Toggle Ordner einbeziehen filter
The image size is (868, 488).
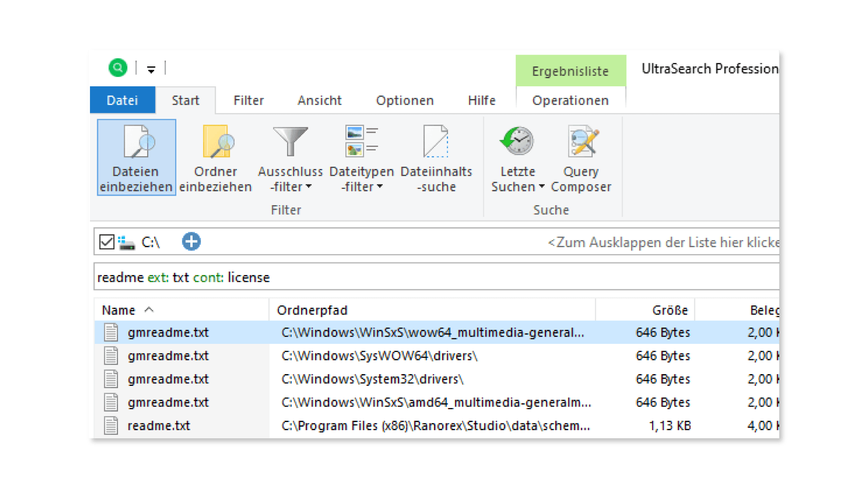(216, 157)
